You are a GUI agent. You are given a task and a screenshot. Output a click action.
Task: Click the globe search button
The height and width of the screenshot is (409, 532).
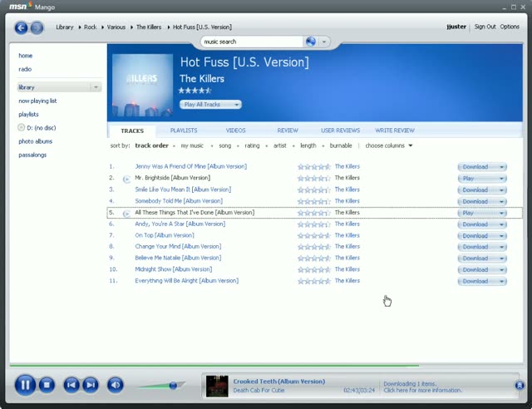311,42
